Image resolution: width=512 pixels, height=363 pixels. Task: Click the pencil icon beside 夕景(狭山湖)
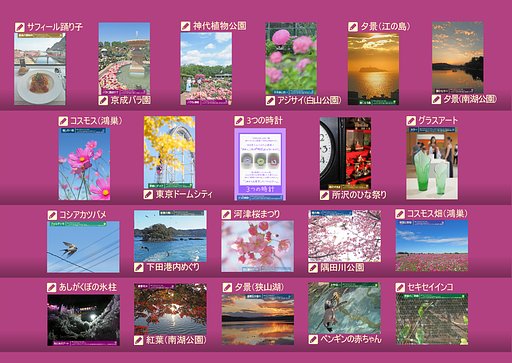click(227, 287)
